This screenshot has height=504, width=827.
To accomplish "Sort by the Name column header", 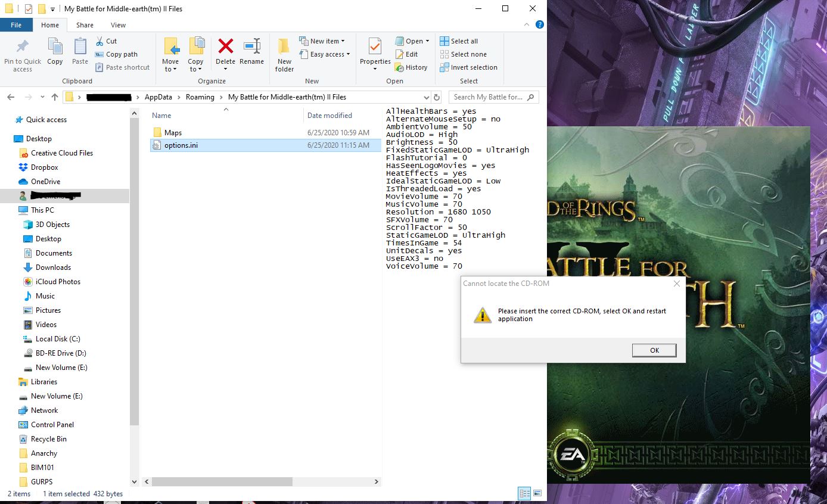I will point(161,116).
